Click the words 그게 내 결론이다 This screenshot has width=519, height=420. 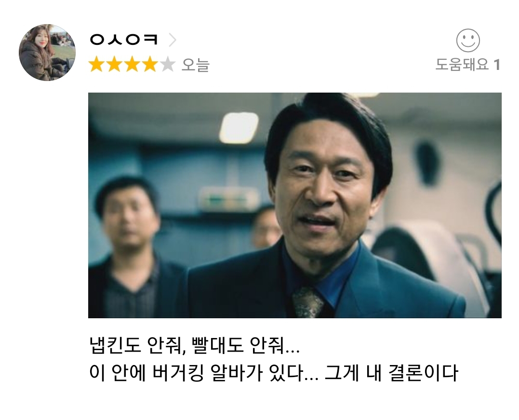click(x=391, y=373)
